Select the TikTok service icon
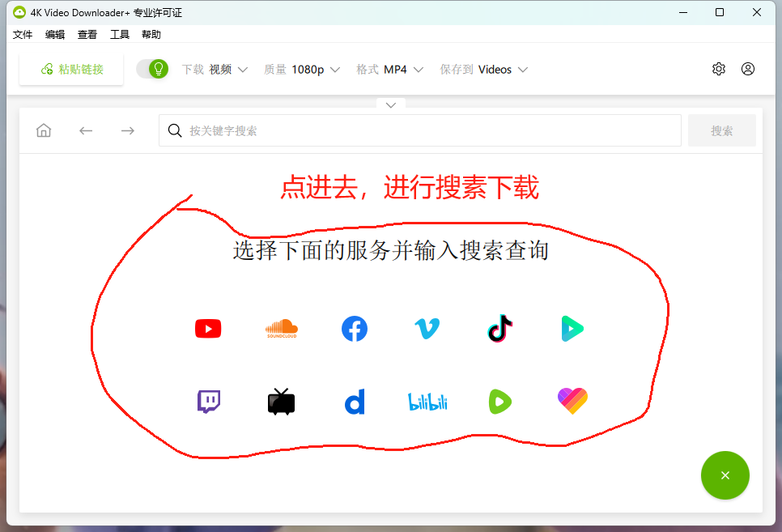Image resolution: width=782 pixels, height=532 pixels. [x=499, y=329]
